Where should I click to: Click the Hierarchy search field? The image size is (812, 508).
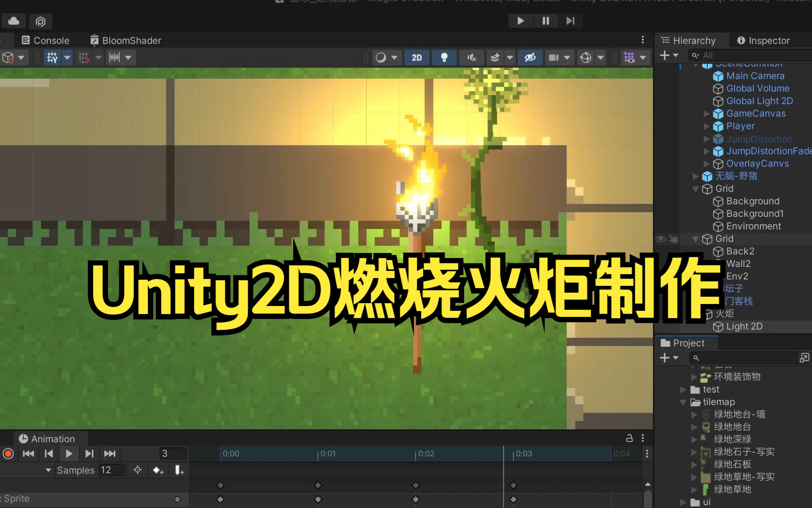749,55
